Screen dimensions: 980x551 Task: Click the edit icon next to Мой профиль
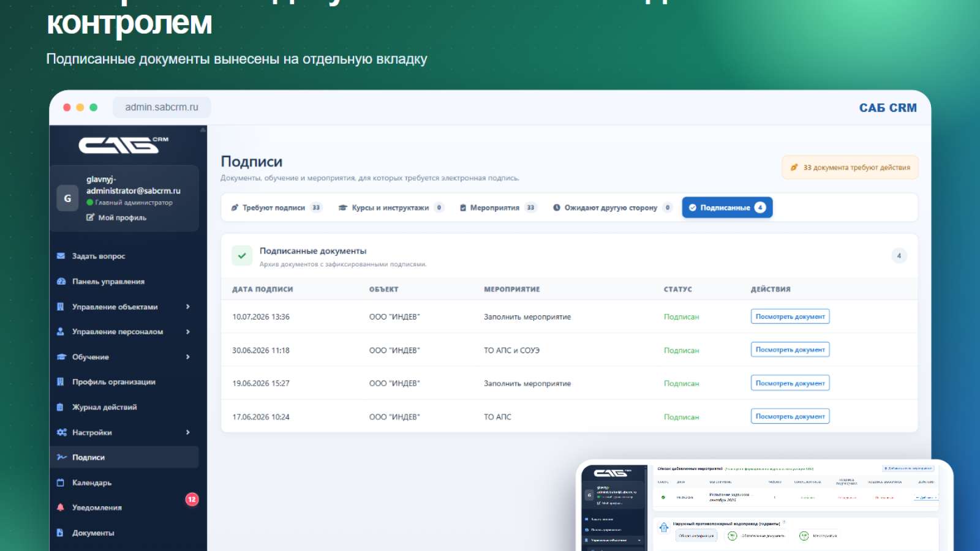[x=91, y=217]
